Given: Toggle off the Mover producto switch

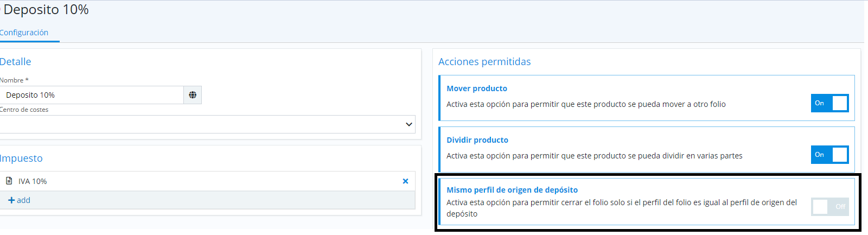Looking at the screenshot, I should 829,103.
